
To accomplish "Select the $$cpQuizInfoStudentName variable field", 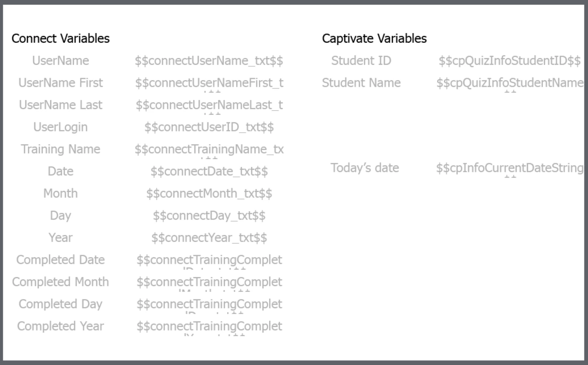I will tap(510, 83).
